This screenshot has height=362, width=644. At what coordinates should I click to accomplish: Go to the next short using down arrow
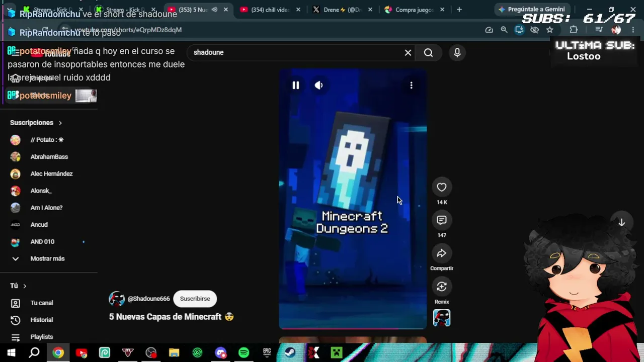(x=622, y=222)
